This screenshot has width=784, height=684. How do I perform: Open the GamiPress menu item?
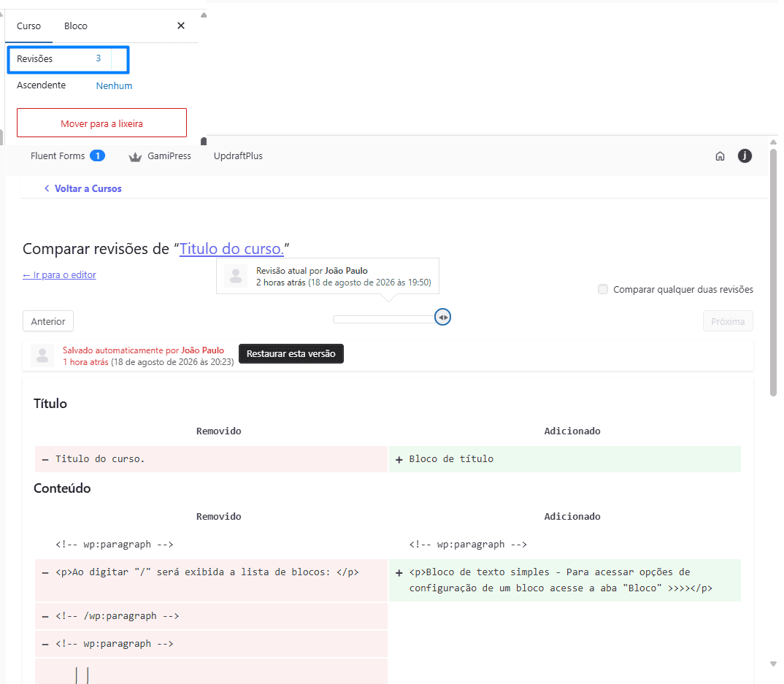[x=169, y=156]
